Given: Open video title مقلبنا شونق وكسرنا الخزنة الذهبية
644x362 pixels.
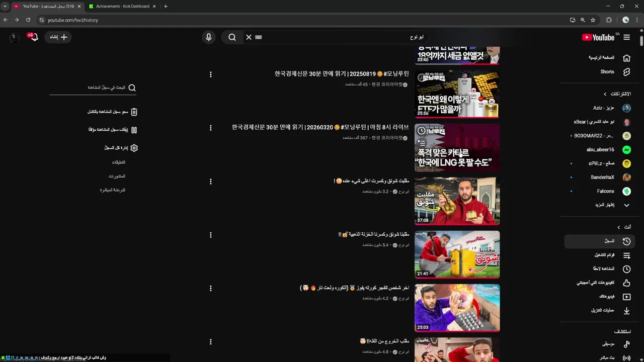Looking at the screenshot, I should (x=374, y=234).
